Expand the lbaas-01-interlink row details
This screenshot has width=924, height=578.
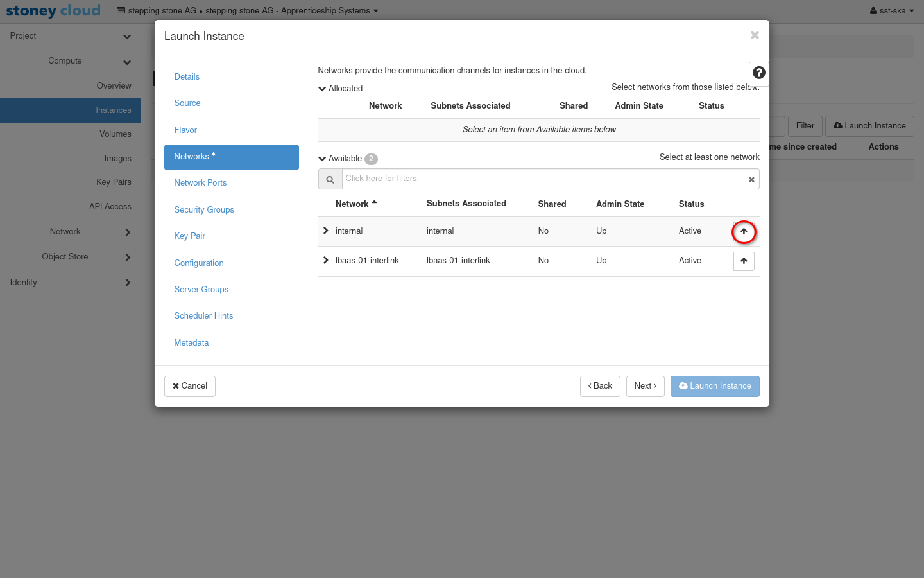[x=326, y=261]
